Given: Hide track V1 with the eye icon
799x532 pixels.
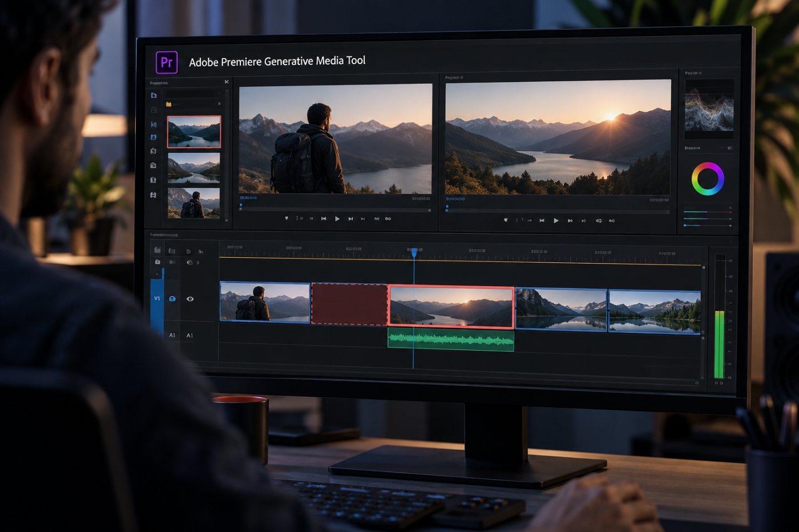Looking at the screenshot, I should [x=190, y=299].
